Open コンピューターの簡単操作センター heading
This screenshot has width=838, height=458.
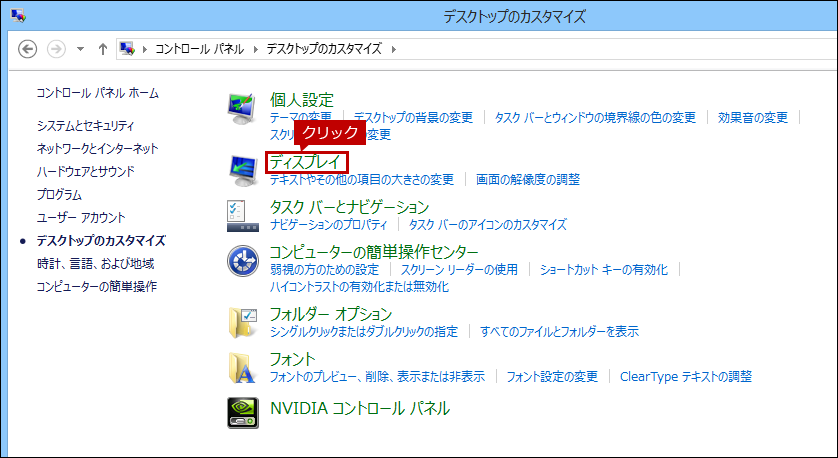tap(374, 252)
